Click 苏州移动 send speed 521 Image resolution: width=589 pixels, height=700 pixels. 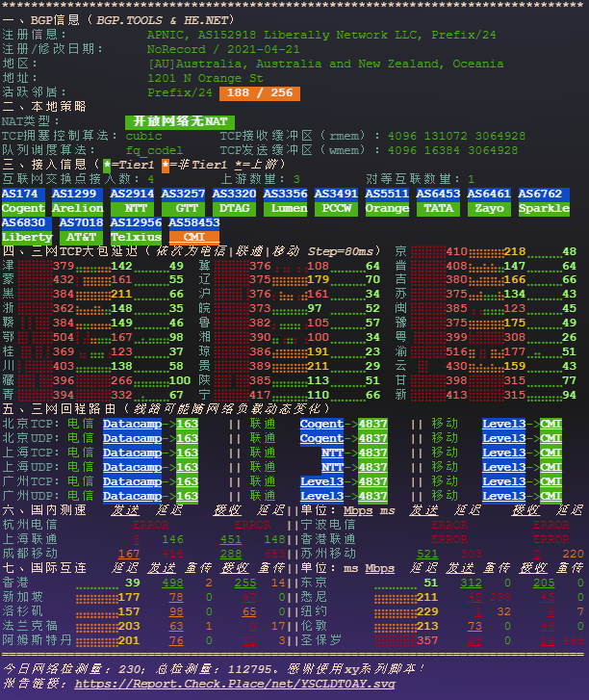click(x=427, y=554)
